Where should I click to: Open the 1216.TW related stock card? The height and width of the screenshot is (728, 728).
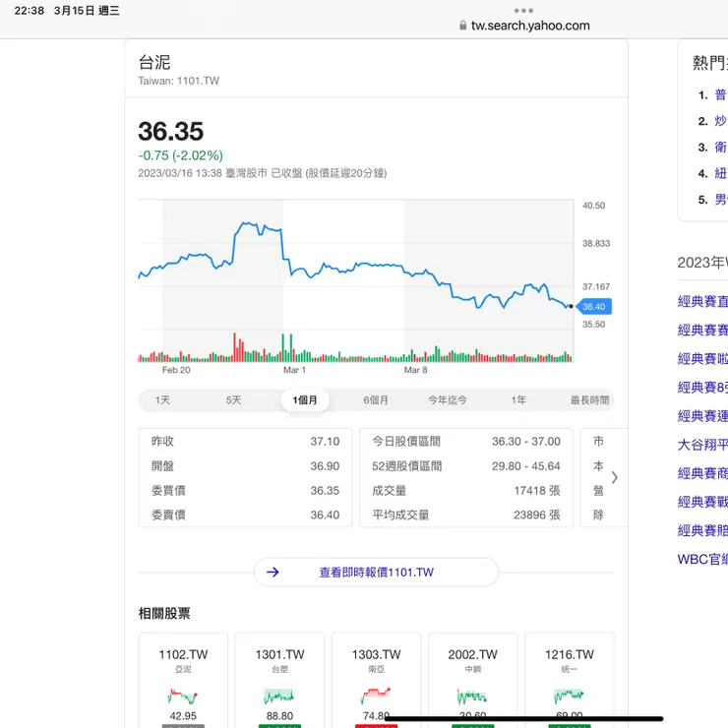pyautogui.click(x=570, y=680)
